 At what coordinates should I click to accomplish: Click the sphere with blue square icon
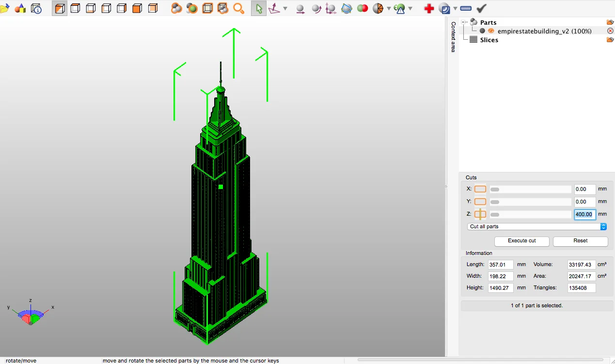(x=444, y=8)
